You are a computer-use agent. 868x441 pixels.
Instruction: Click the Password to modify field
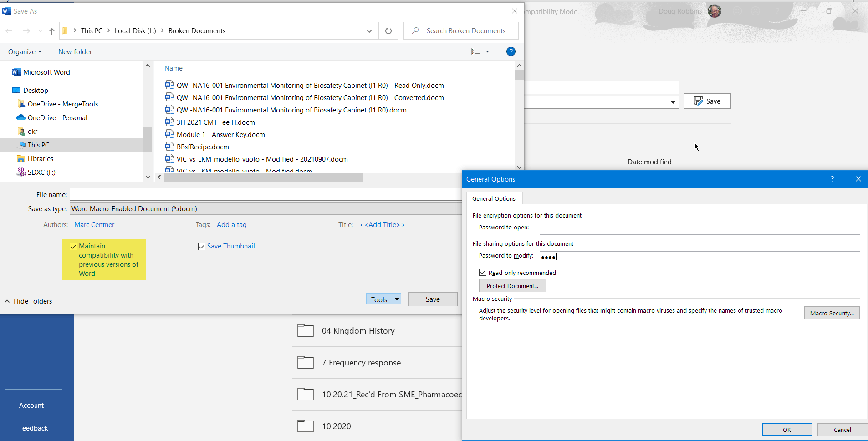click(700, 257)
